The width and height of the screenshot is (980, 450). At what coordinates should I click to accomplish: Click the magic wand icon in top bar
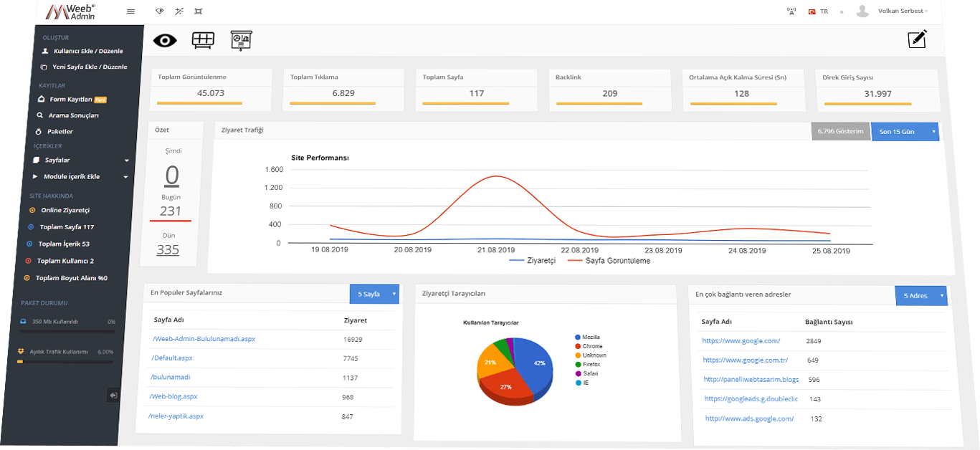tap(179, 11)
